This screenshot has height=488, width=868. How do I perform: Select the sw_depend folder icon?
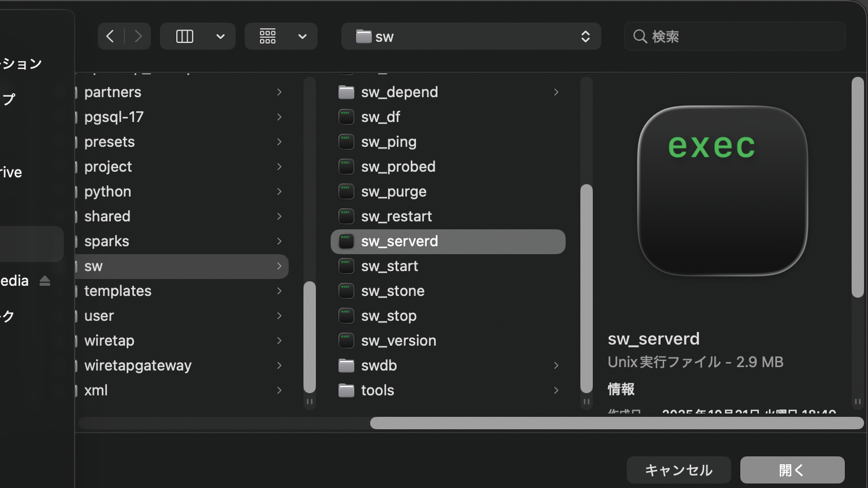click(346, 92)
